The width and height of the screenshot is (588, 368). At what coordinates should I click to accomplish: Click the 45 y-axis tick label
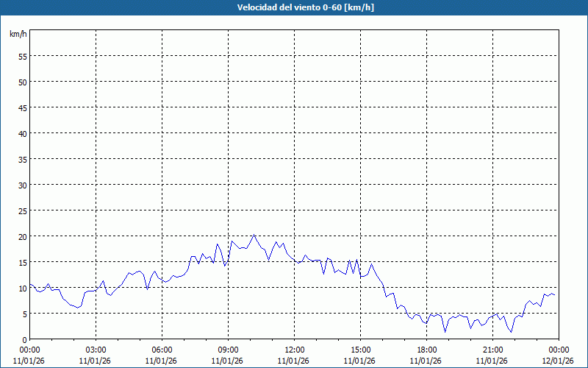pos(22,107)
